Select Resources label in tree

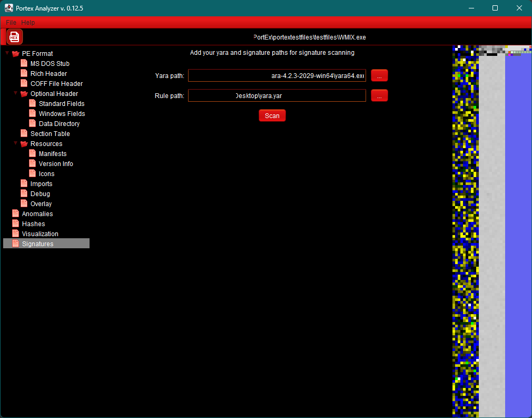click(x=46, y=143)
